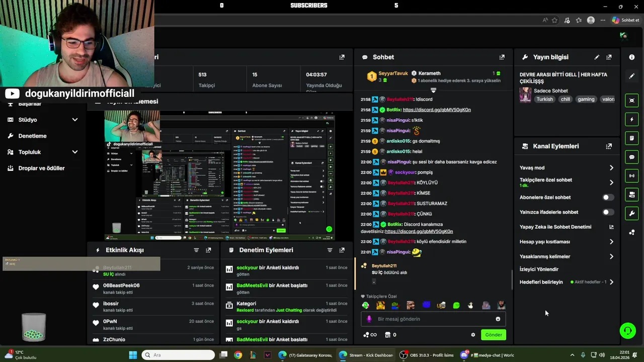Open the Discord medya-chat taskbar item
This screenshot has width=644, height=362.
tap(487, 355)
